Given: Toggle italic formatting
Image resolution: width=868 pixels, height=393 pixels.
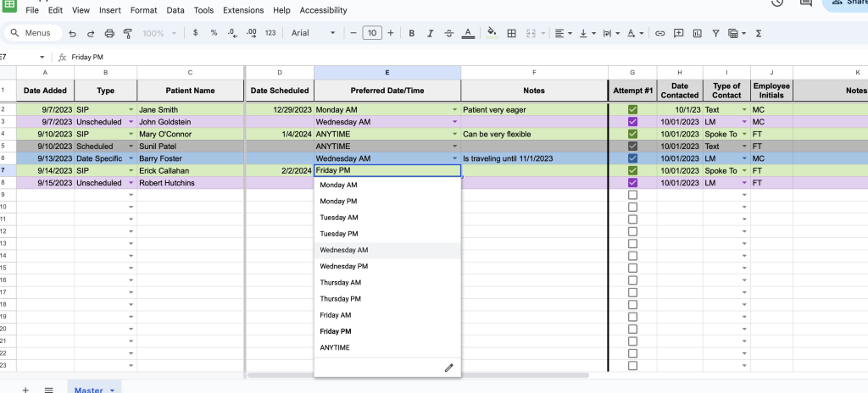Looking at the screenshot, I should click(x=430, y=33).
